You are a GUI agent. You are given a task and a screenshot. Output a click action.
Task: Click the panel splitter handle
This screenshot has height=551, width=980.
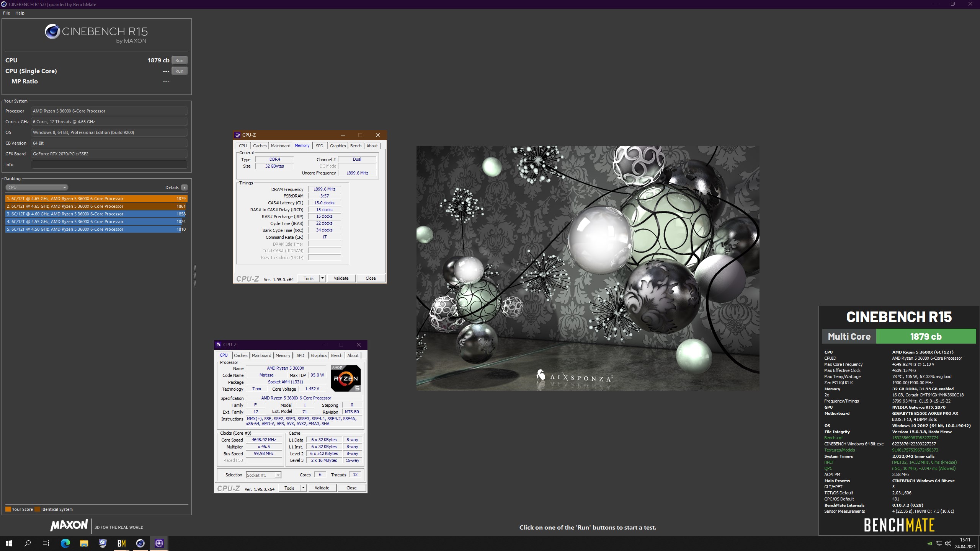click(x=195, y=275)
